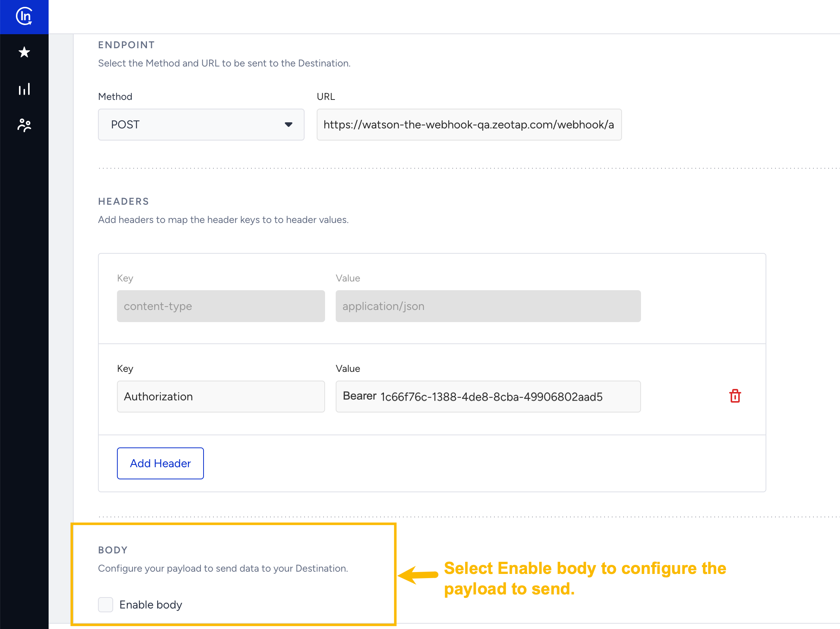
Task: Focus the webhook URL input field
Action: 469,125
